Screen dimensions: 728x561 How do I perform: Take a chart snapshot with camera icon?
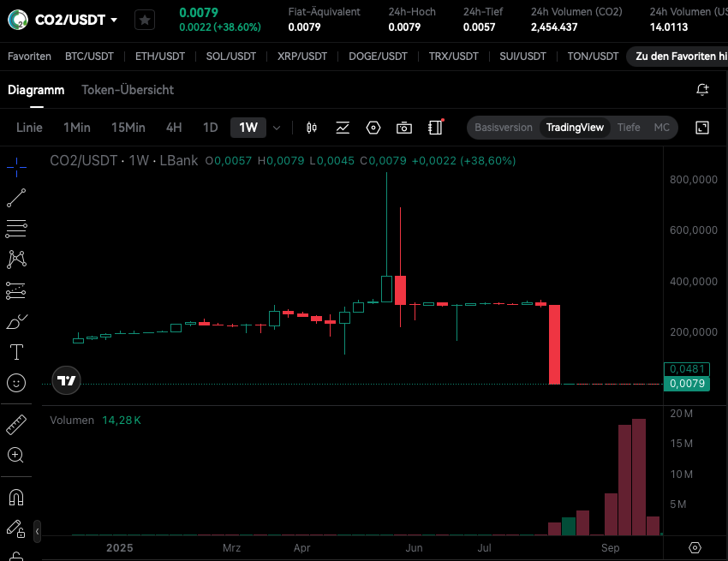pos(404,128)
